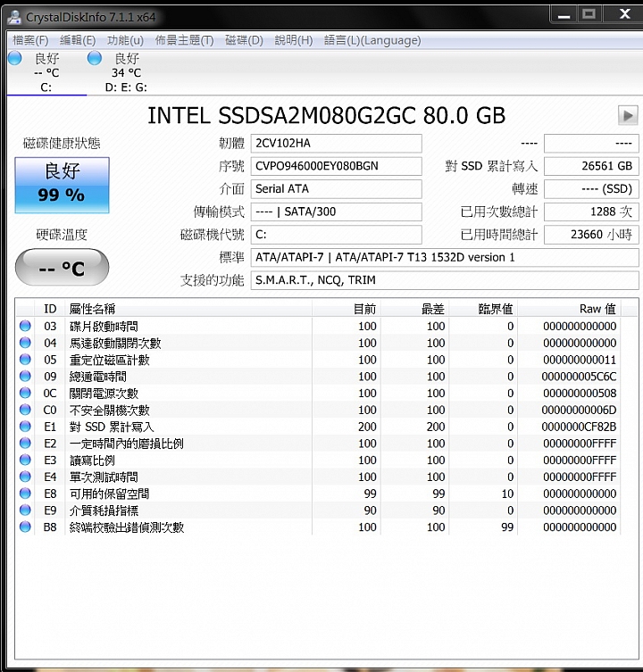The width and height of the screenshot is (643, 672).
Task: Click the -- °C temperature button
Action: 63,267
